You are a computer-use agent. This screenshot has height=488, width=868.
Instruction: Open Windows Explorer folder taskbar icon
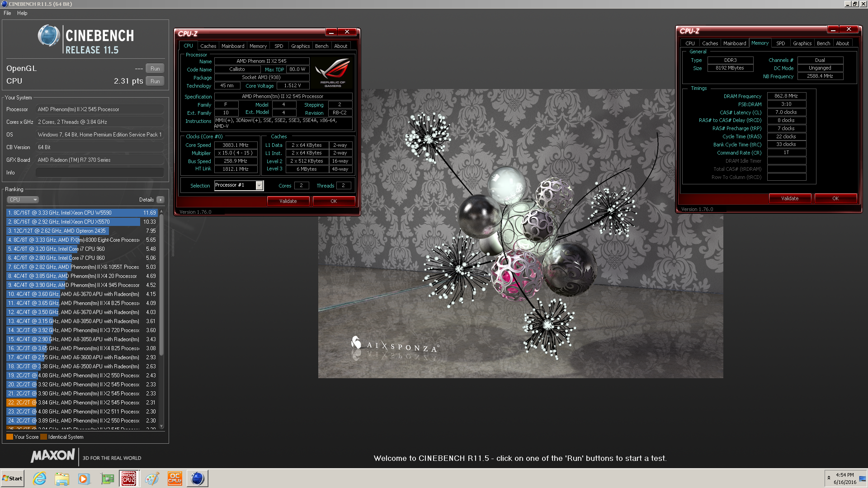(62, 479)
